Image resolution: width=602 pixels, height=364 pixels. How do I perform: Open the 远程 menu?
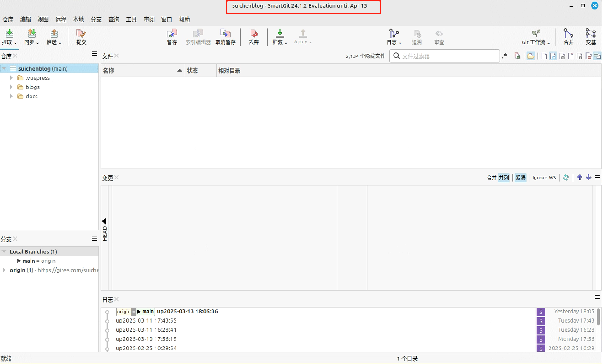[x=60, y=19]
